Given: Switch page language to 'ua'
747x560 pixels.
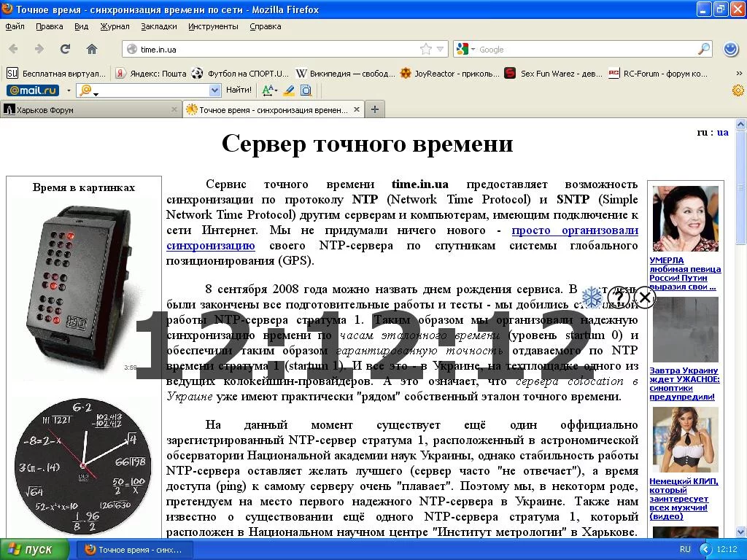Looking at the screenshot, I should (723, 133).
